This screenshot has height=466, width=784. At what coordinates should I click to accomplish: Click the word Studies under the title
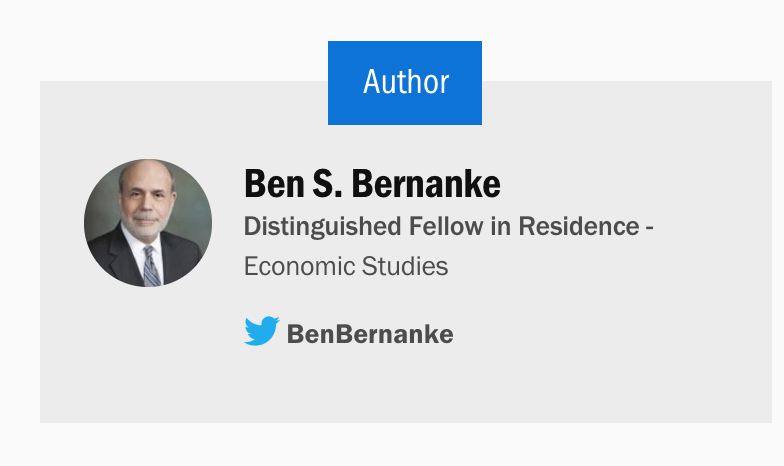pos(405,266)
